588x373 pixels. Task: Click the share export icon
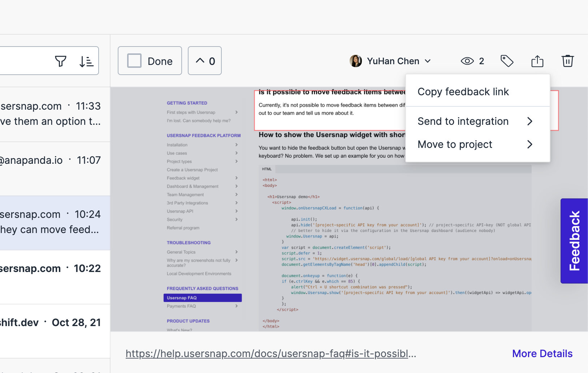(537, 61)
